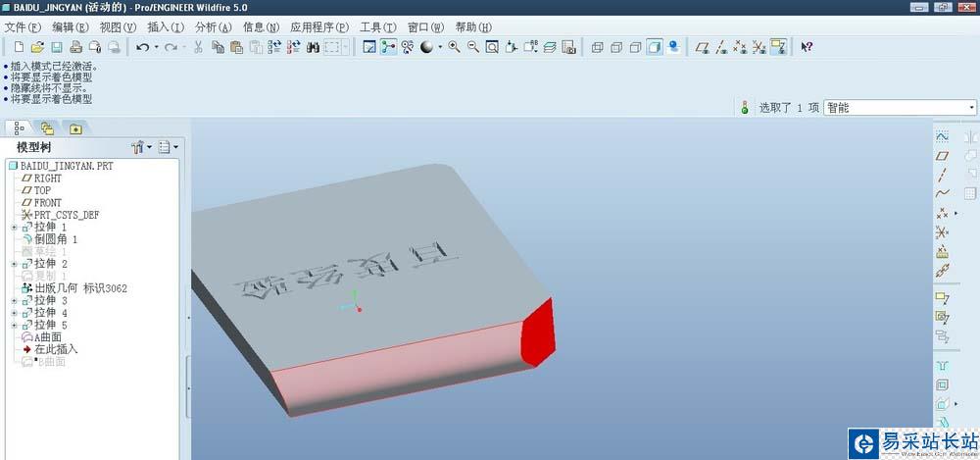
Task: Switch to the Model Tree navigator tab
Action: (19, 128)
